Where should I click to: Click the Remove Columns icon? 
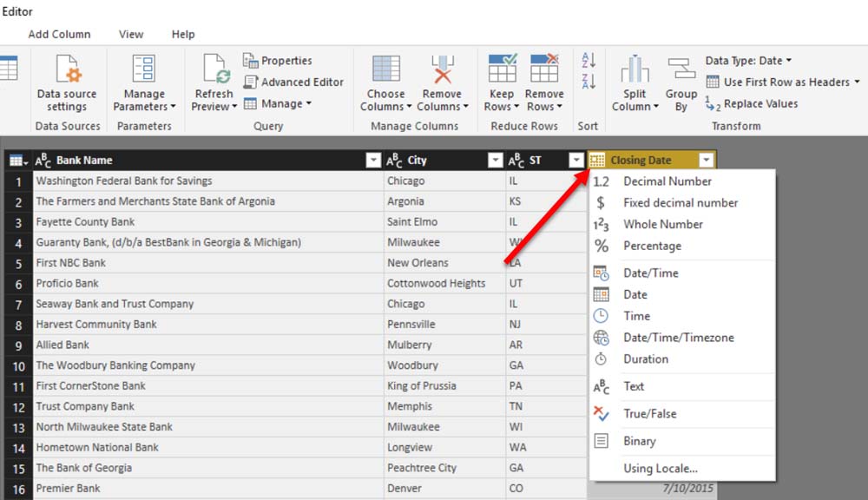(x=442, y=70)
